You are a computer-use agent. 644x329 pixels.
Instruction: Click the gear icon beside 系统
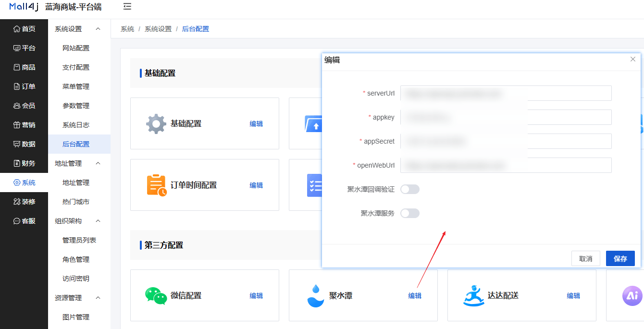17,183
